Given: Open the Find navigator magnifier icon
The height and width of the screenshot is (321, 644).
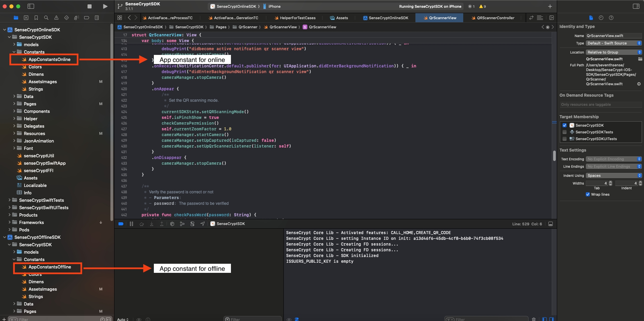Looking at the screenshot, I should click(x=46, y=18).
